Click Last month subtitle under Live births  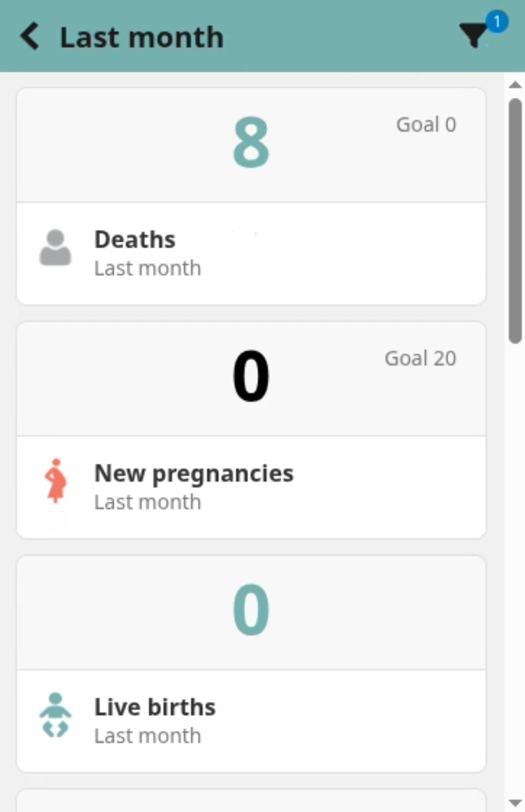(148, 736)
